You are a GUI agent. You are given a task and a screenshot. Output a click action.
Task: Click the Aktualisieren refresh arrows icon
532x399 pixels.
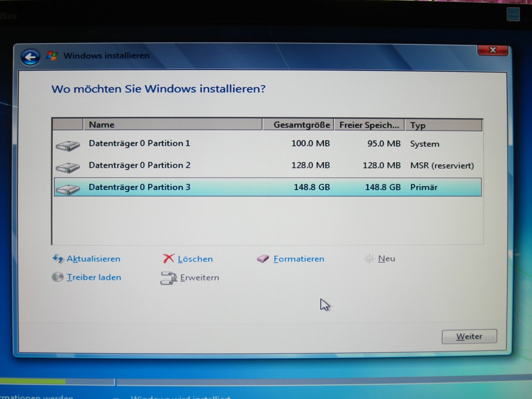pos(58,259)
